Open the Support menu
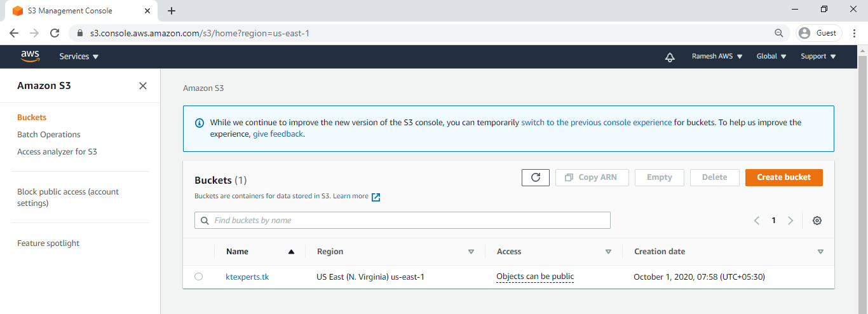Viewport: 868px width, 314px height. [x=818, y=57]
